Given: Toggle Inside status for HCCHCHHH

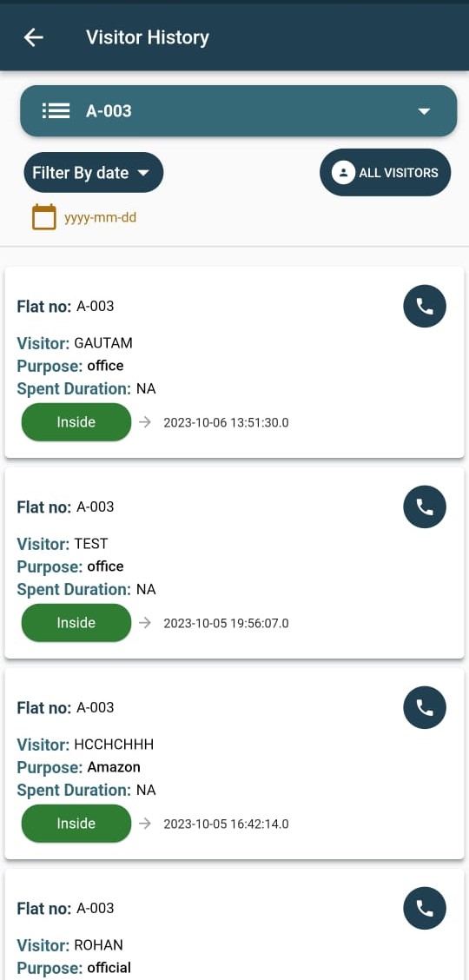Looking at the screenshot, I should click(76, 824).
